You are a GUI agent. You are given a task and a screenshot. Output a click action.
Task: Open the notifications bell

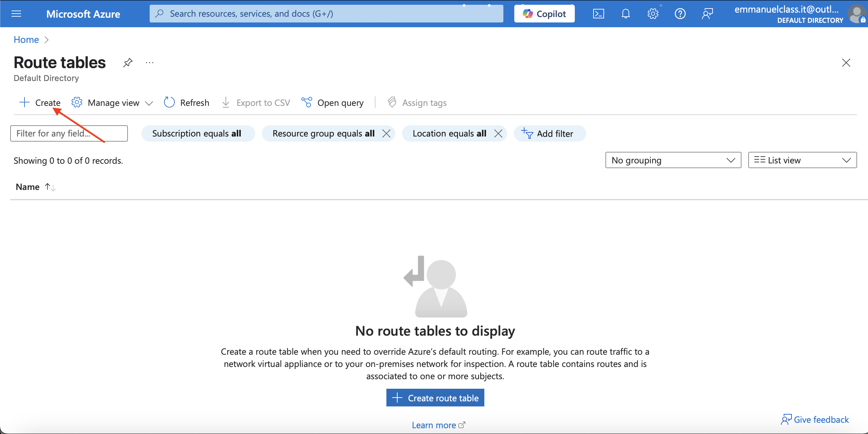point(625,14)
